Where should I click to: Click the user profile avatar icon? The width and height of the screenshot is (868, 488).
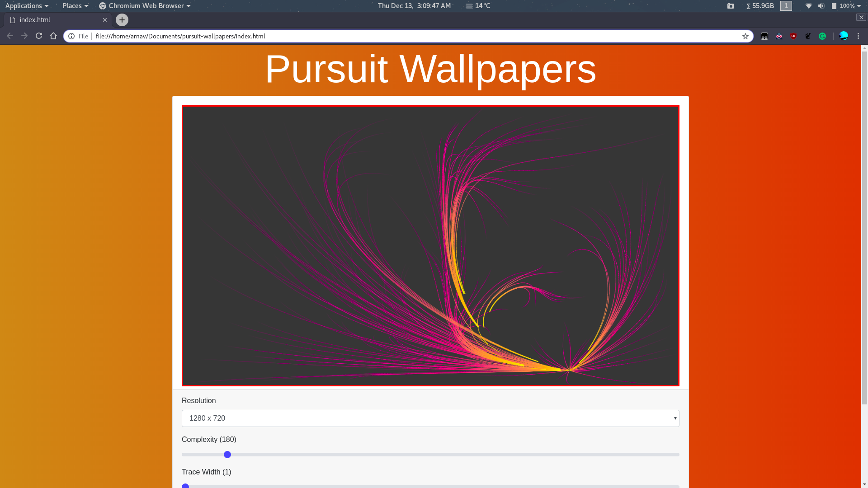(x=844, y=36)
